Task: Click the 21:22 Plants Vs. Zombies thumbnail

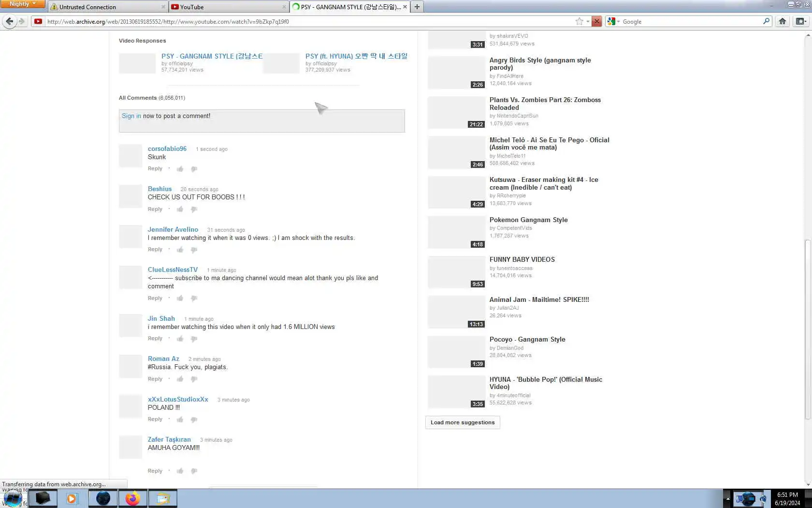Action: pos(456,113)
